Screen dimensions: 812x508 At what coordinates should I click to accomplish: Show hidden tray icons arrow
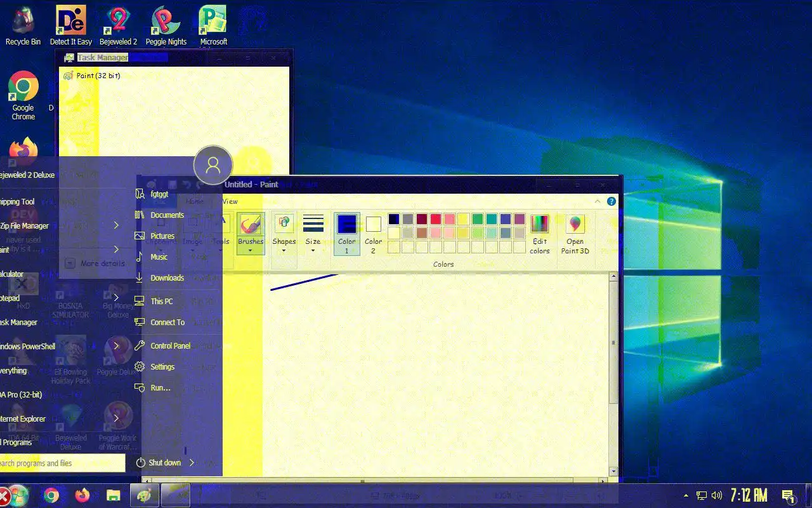tap(686, 495)
